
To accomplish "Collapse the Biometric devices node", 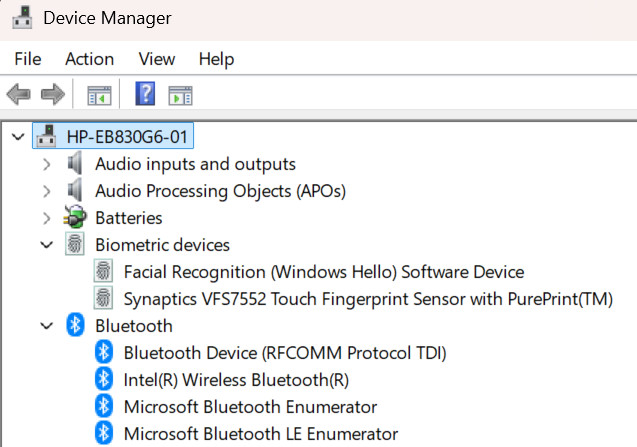I will pyautogui.click(x=47, y=245).
